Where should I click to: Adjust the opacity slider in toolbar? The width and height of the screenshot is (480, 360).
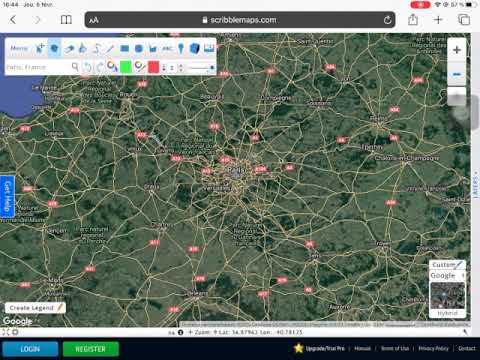coord(201,68)
